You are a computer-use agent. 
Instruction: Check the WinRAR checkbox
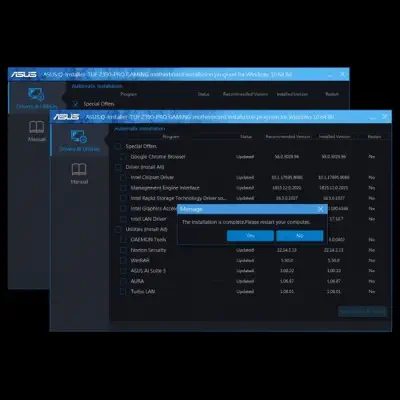123,260
